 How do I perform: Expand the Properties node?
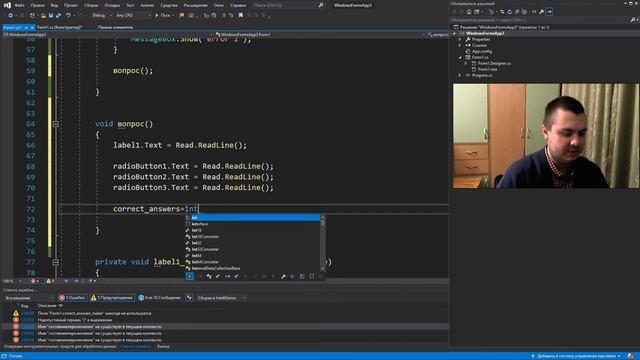point(460,39)
